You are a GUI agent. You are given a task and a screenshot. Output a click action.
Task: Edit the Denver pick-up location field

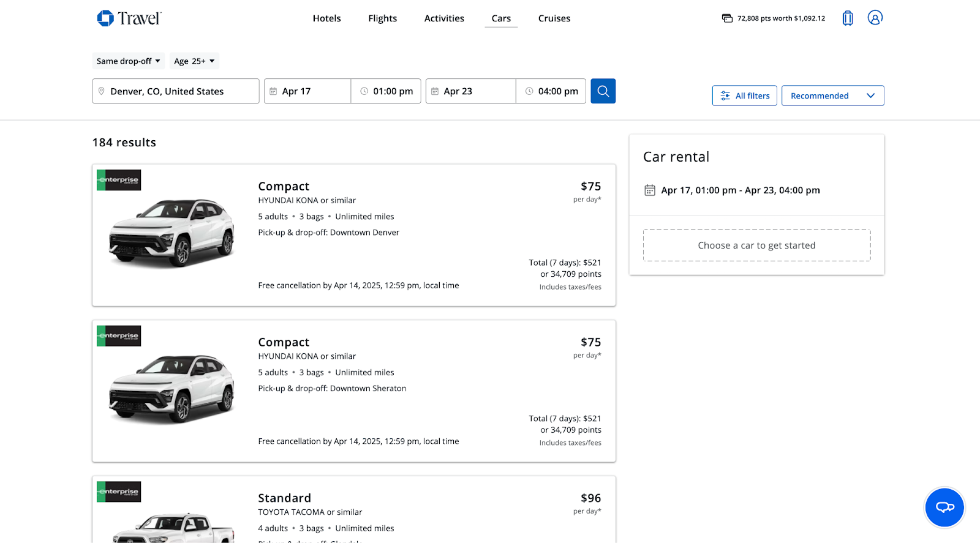(176, 91)
